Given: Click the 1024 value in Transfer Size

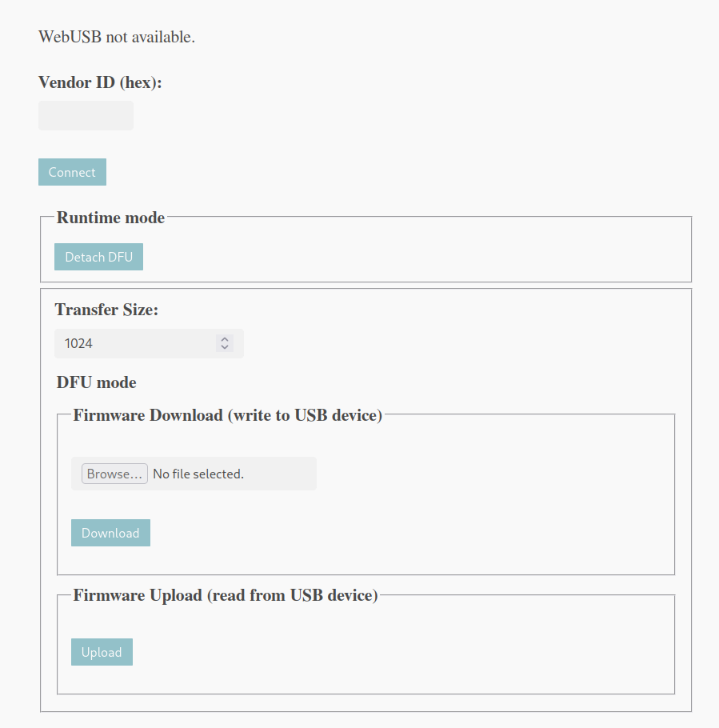Looking at the screenshot, I should point(78,343).
